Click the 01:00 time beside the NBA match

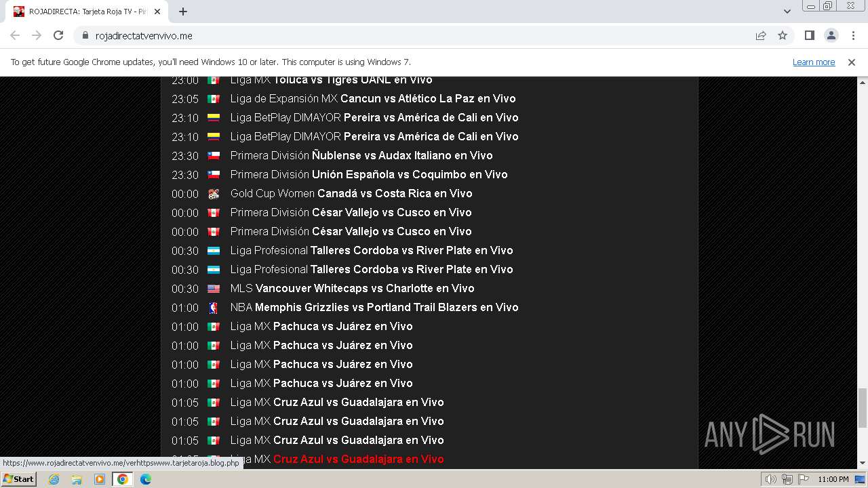(185, 308)
